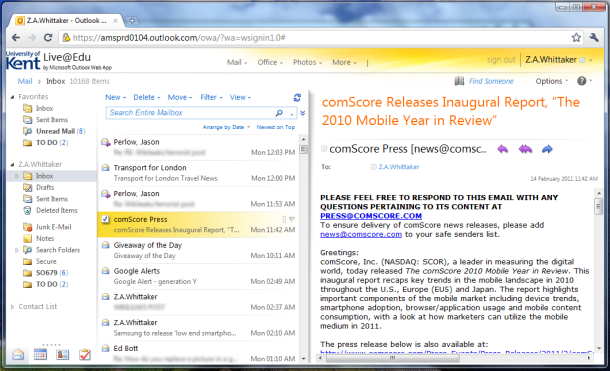Image resolution: width=610 pixels, height=371 pixels.
Task: Open the Options dropdown
Action: 552,81
